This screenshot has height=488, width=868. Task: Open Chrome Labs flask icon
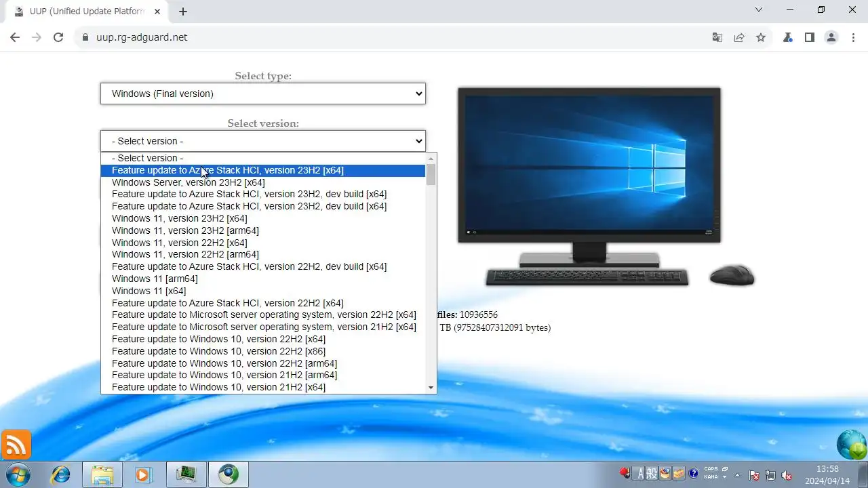pyautogui.click(x=788, y=37)
